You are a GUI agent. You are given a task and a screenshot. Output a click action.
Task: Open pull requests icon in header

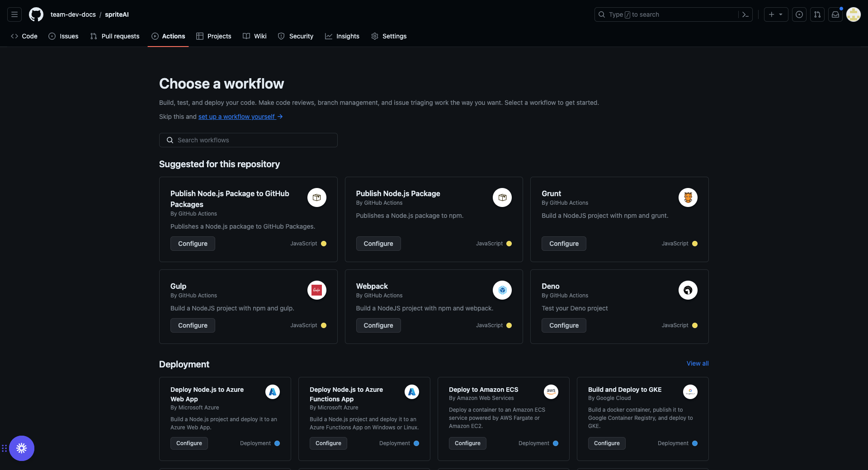point(817,14)
